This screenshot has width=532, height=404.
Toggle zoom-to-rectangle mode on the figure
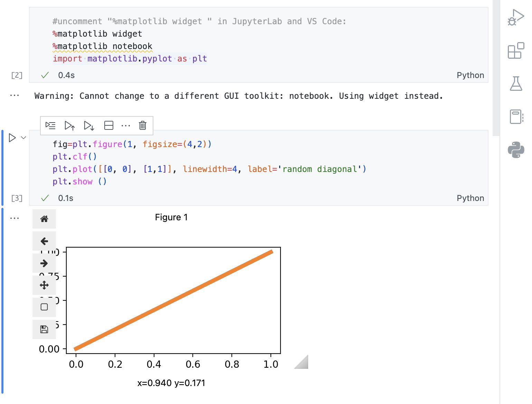(44, 307)
